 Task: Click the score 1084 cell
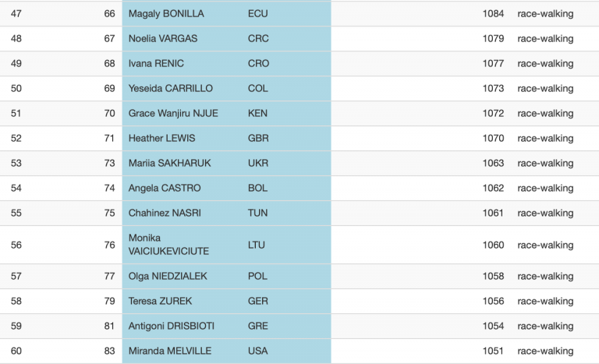pyautogui.click(x=493, y=14)
